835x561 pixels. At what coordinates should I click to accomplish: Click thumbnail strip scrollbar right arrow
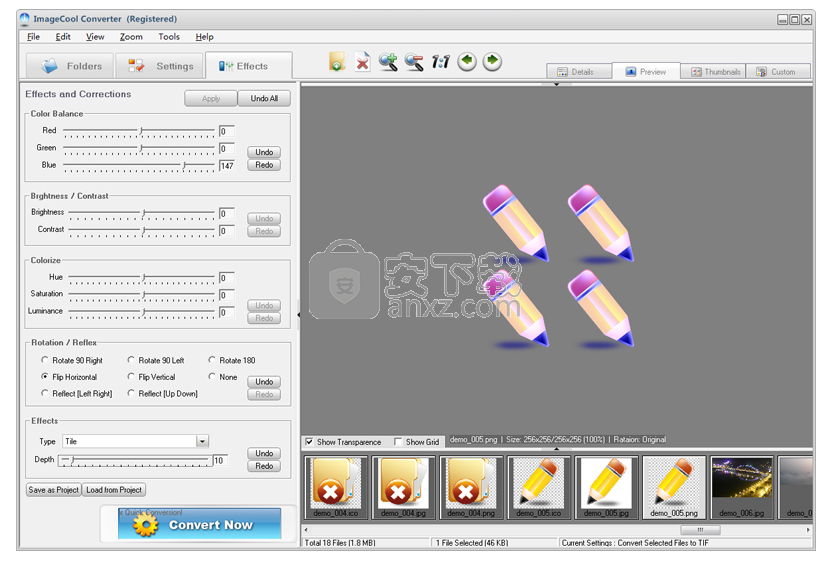(808, 530)
